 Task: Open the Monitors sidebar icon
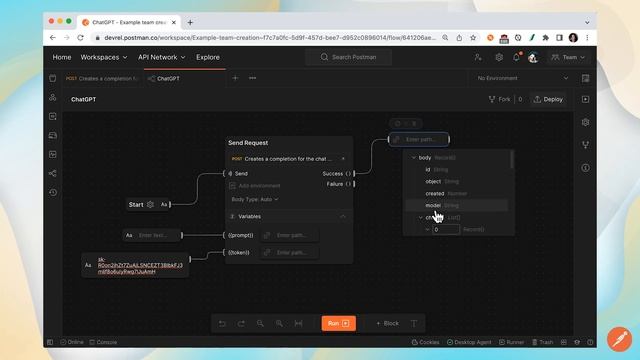pyautogui.click(x=53, y=154)
